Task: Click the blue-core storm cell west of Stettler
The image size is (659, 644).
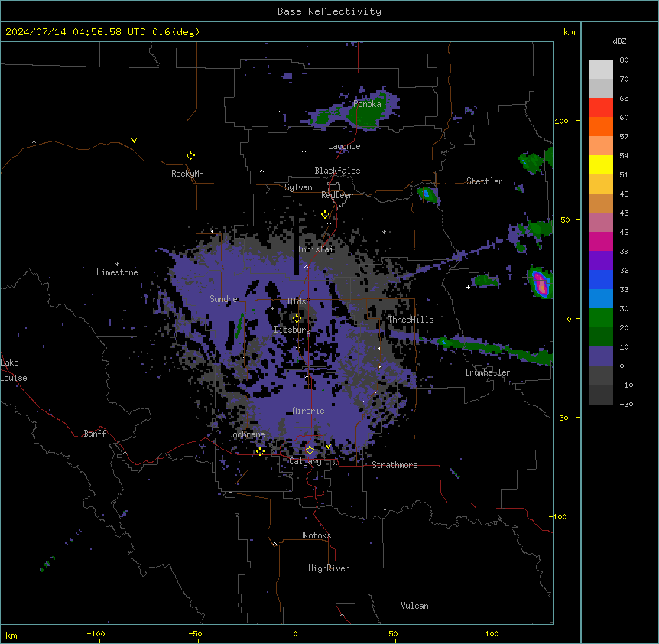Action: point(427,194)
